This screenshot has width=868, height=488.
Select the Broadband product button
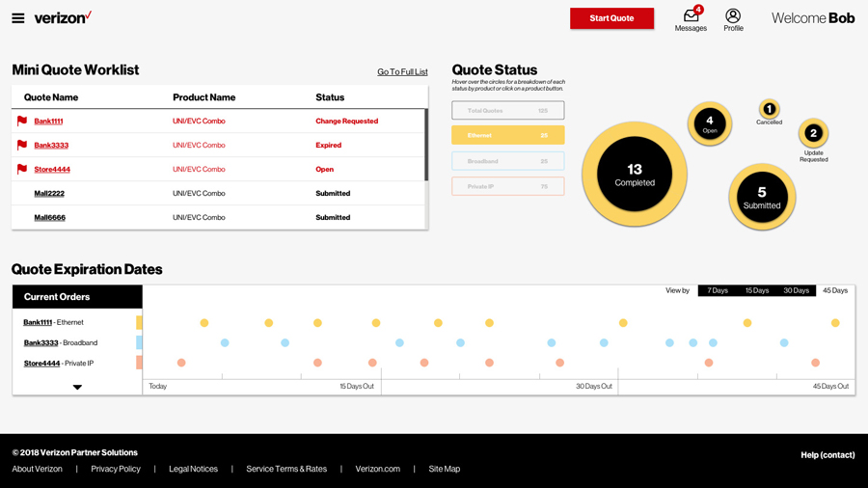tap(508, 161)
